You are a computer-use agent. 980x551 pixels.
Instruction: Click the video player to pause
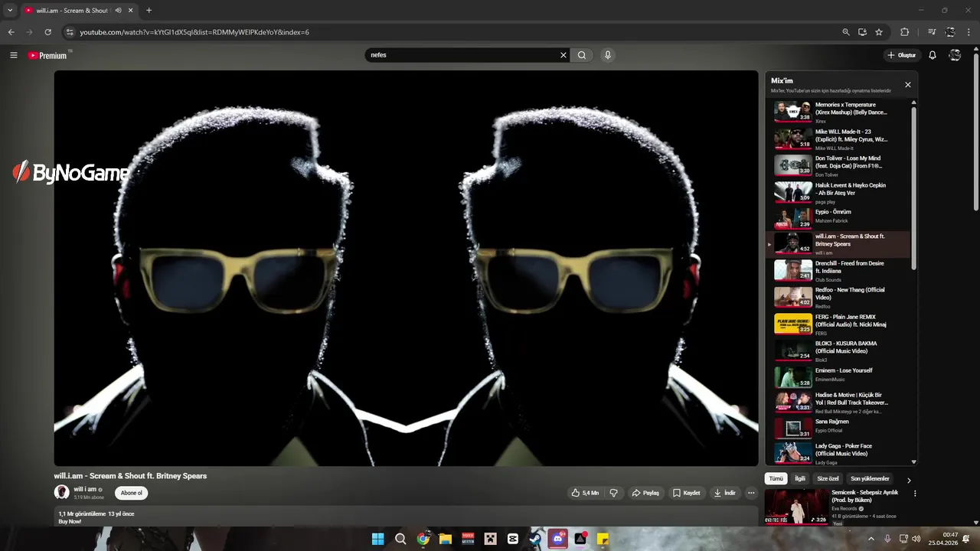406,268
